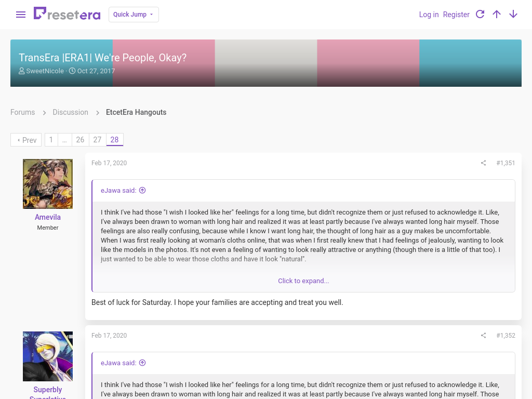Jump to bottom using down arrow

[513, 14]
